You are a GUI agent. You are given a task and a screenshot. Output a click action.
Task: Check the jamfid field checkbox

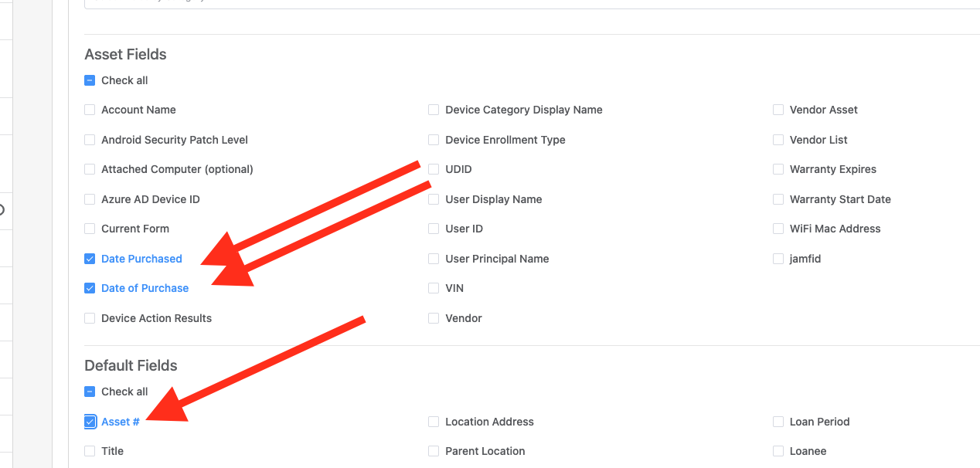coord(778,258)
